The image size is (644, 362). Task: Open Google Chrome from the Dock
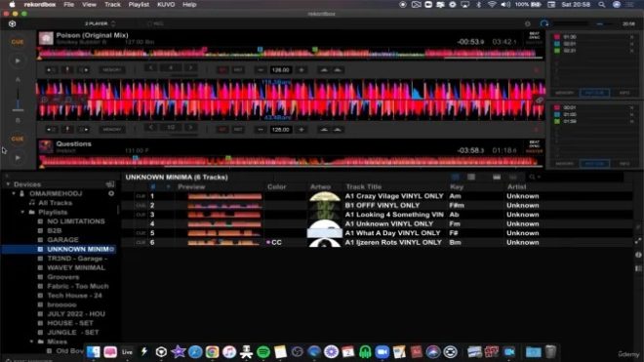click(212, 351)
